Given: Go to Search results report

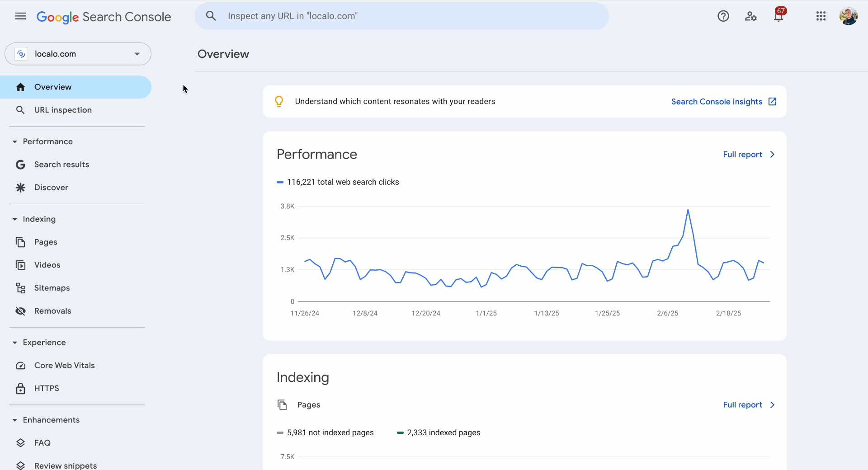Looking at the screenshot, I should point(61,164).
